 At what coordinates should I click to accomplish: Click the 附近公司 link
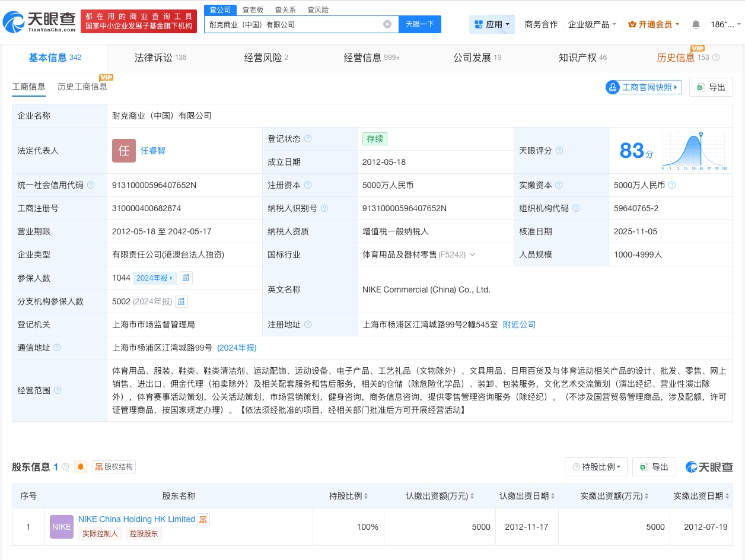point(519,324)
